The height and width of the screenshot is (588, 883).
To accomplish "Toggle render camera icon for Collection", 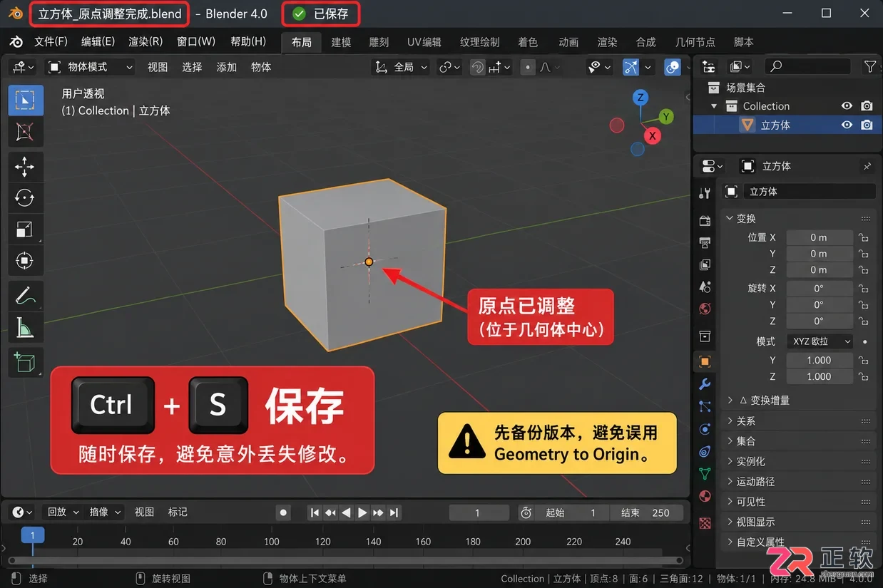I will (867, 106).
